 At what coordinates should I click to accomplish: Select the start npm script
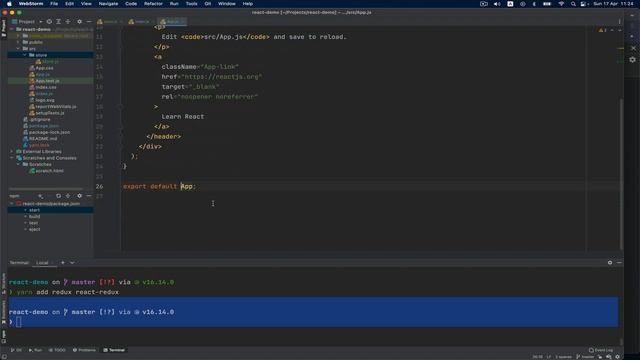(x=34, y=210)
